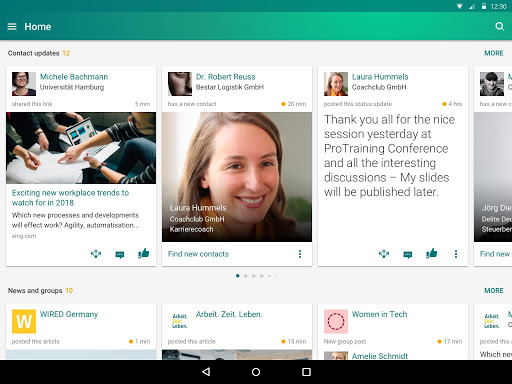Open Women in Tech group name
Image resolution: width=512 pixels, height=384 pixels.
click(x=379, y=314)
